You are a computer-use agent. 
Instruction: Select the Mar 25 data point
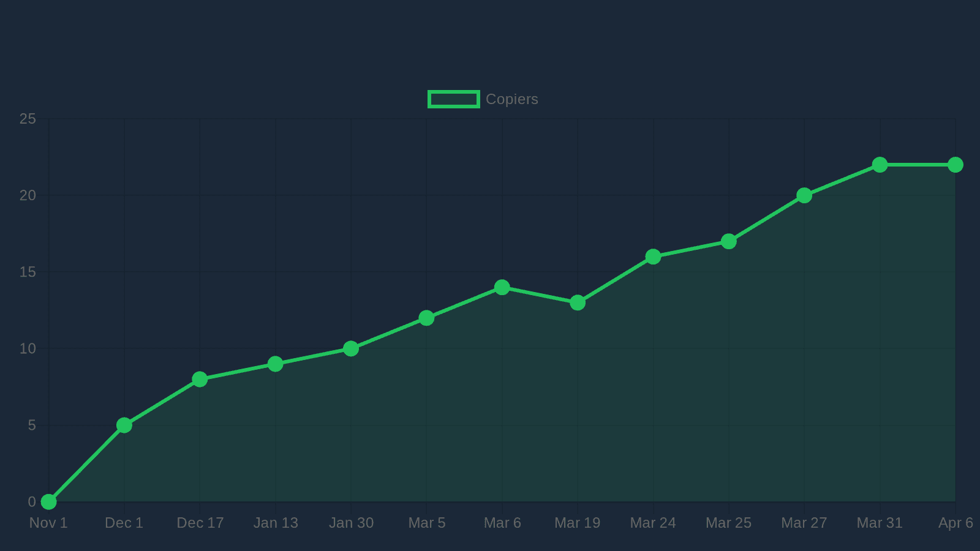coord(728,241)
